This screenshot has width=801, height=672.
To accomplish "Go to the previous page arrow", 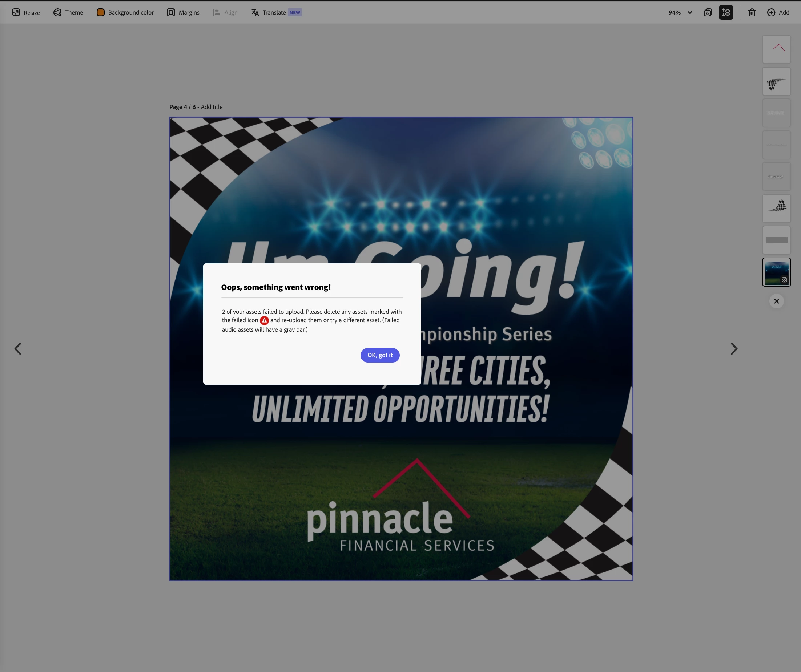I will 18,348.
